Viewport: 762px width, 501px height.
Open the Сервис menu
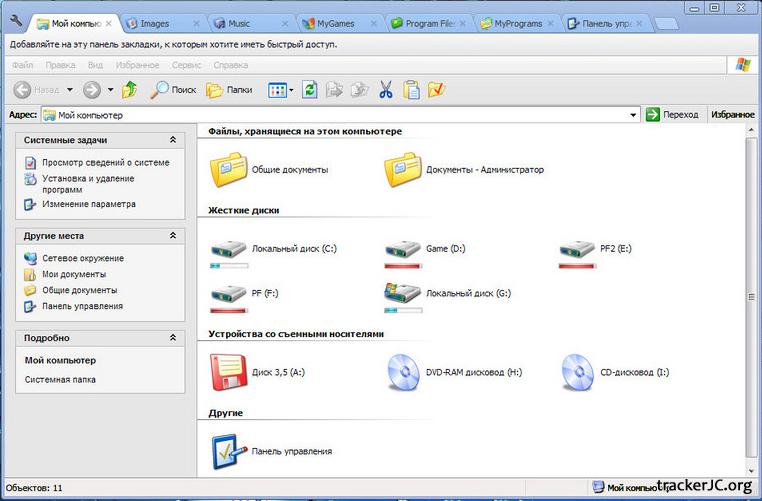point(186,65)
